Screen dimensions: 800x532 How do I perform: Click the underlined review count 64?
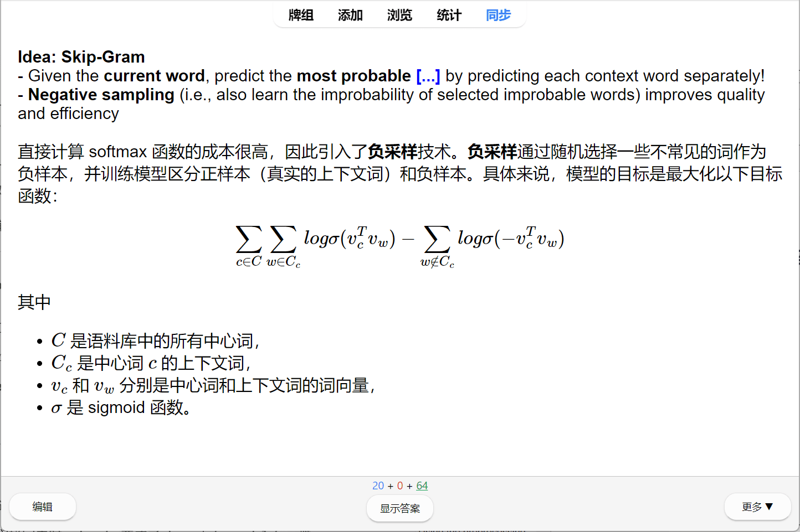pos(422,485)
